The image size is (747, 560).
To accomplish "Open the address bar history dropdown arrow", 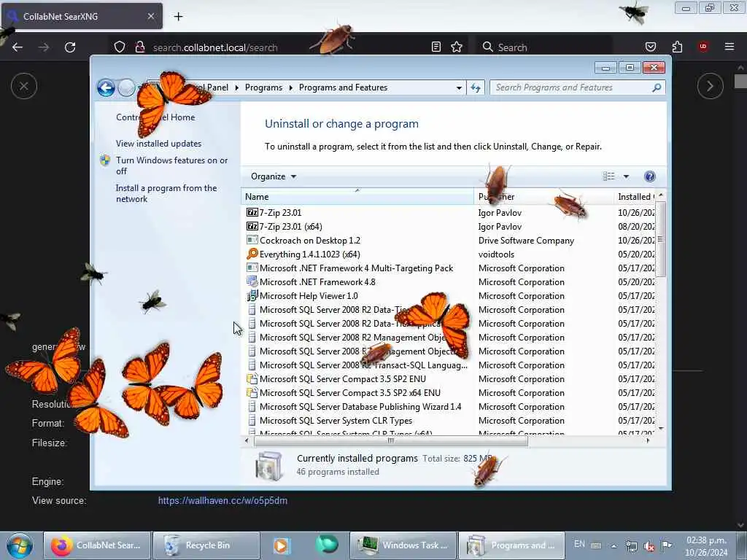I will (459, 87).
